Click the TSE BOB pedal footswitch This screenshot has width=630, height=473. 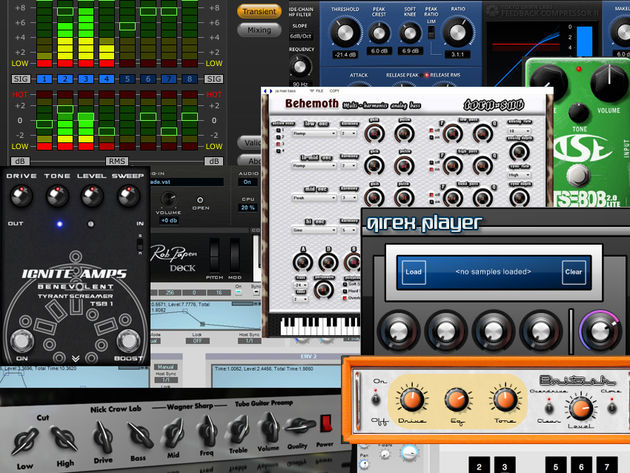pyautogui.click(x=578, y=175)
